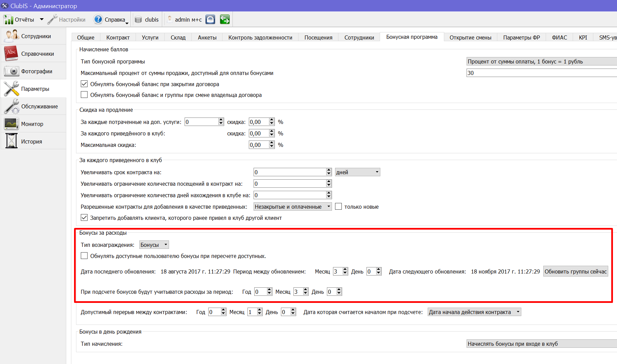Open Монитор section in sidebar
This screenshot has height=364, width=617.
[x=33, y=124]
